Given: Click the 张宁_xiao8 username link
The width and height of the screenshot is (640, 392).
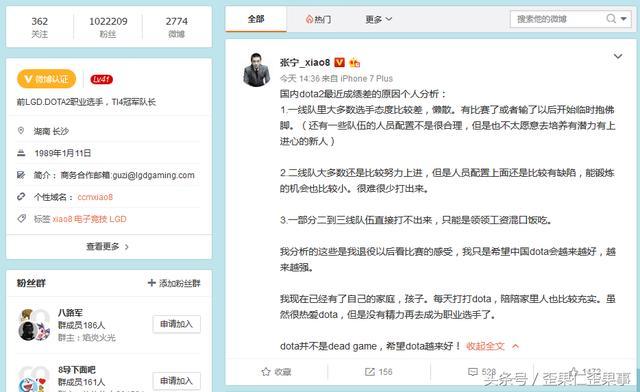Looking at the screenshot, I should (x=304, y=62).
